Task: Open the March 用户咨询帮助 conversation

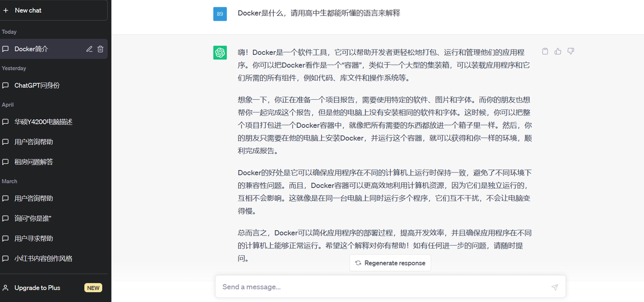Action: tap(54, 199)
